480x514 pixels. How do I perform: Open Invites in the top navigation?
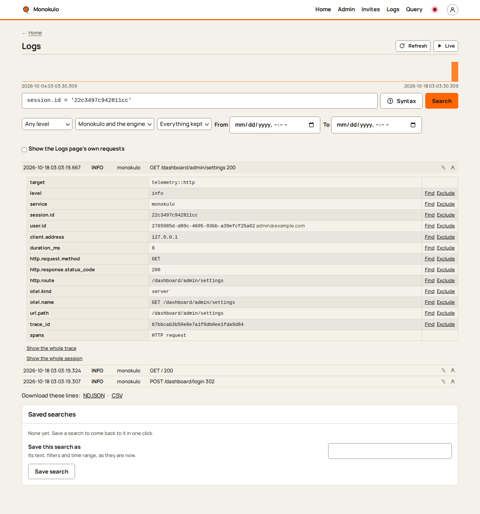point(371,9)
